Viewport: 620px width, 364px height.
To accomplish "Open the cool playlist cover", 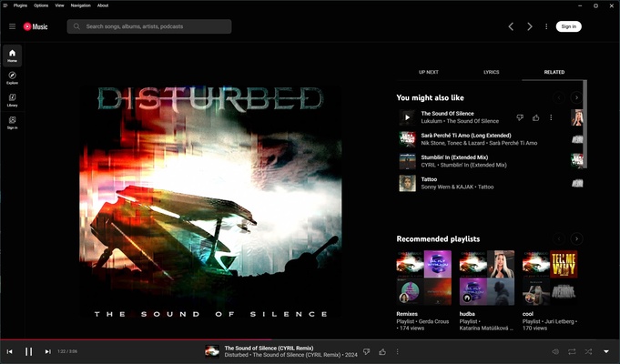I will [550, 278].
